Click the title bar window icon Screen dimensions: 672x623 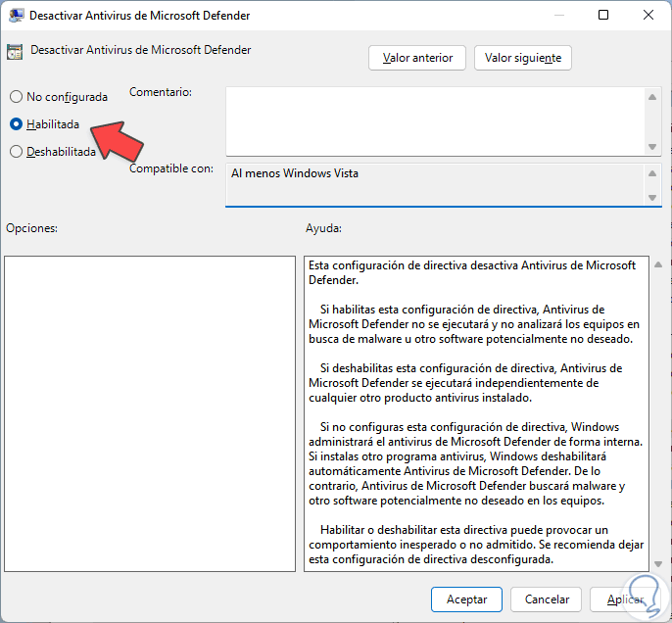click(17, 16)
